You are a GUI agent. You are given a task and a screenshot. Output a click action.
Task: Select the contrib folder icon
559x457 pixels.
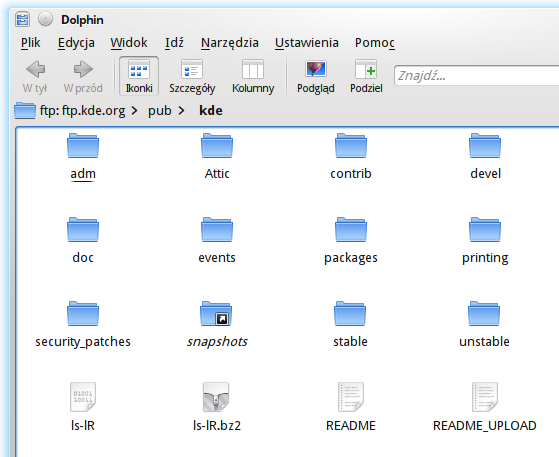pos(351,145)
